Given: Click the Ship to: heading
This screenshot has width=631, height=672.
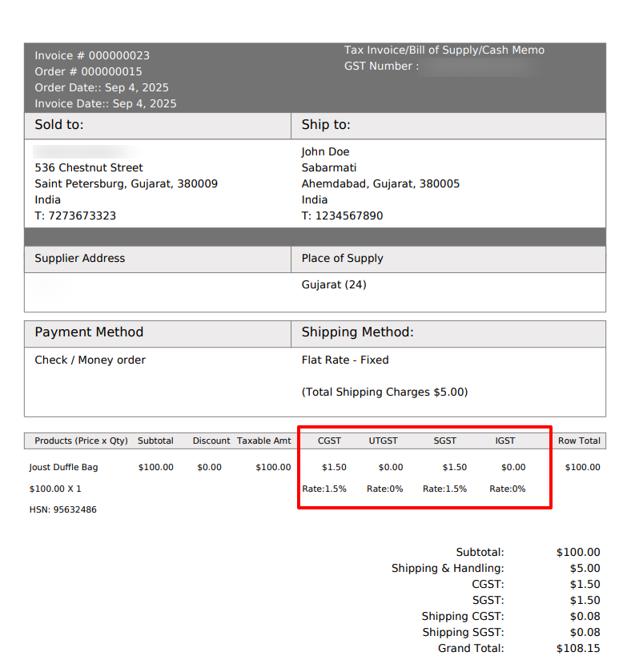Looking at the screenshot, I should 326,125.
